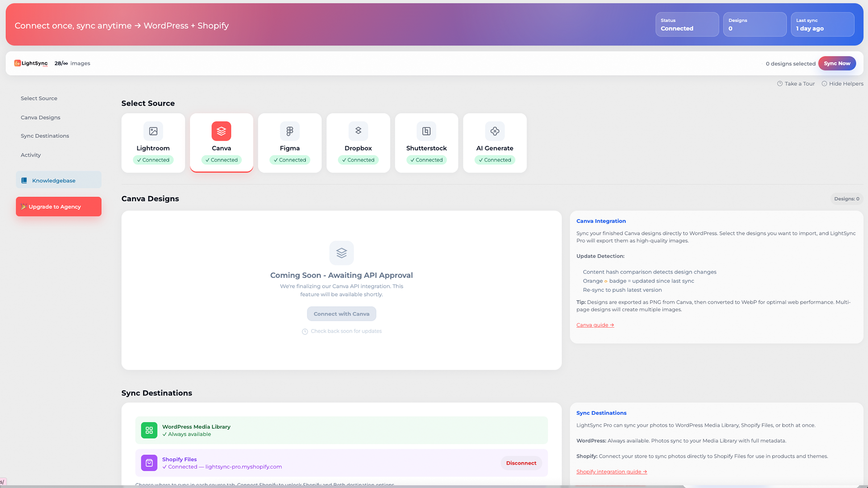Select the AI Generate source card label

(495, 148)
